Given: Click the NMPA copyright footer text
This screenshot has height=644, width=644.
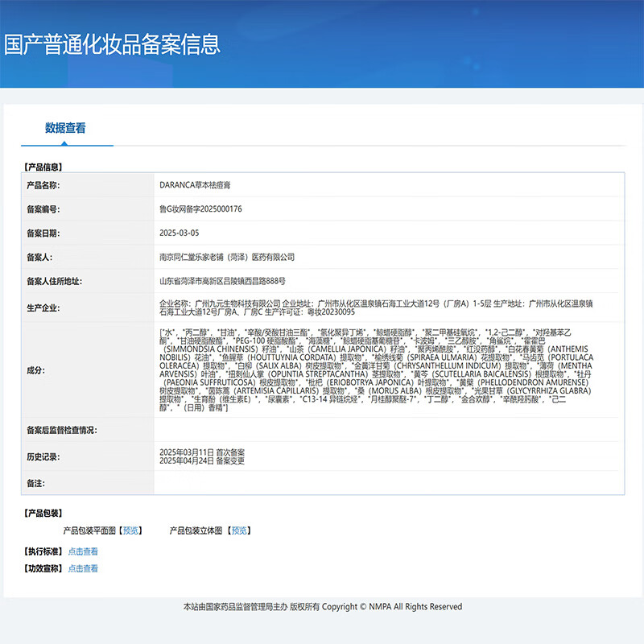Looking at the screenshot, I should coord(323,607).
